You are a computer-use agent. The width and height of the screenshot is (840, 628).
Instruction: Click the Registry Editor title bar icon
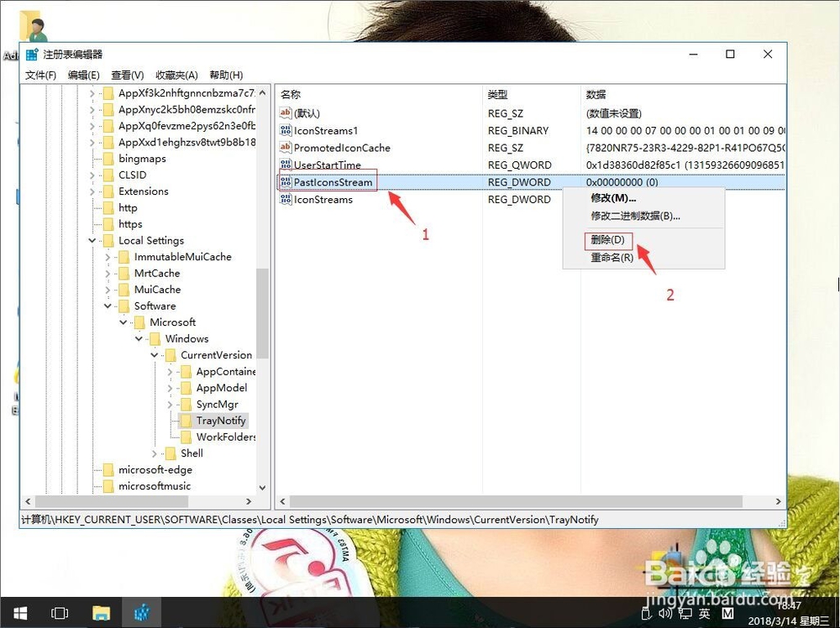(x=32, y=54)
